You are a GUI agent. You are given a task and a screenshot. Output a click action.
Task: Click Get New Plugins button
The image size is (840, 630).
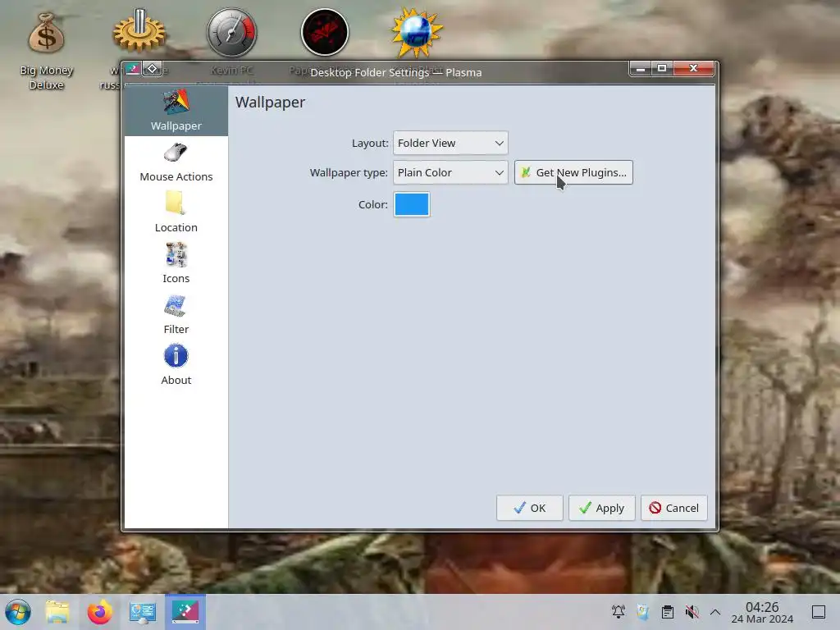(573, 172)
